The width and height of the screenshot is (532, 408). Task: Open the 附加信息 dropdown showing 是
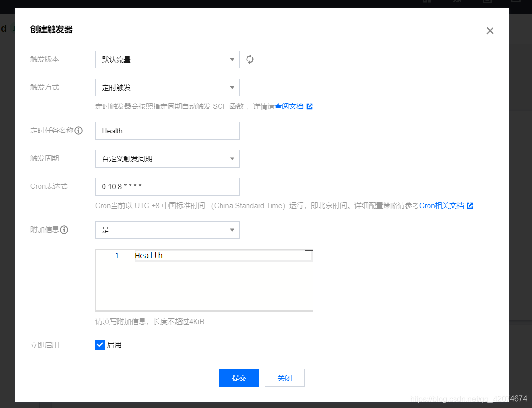167,230
